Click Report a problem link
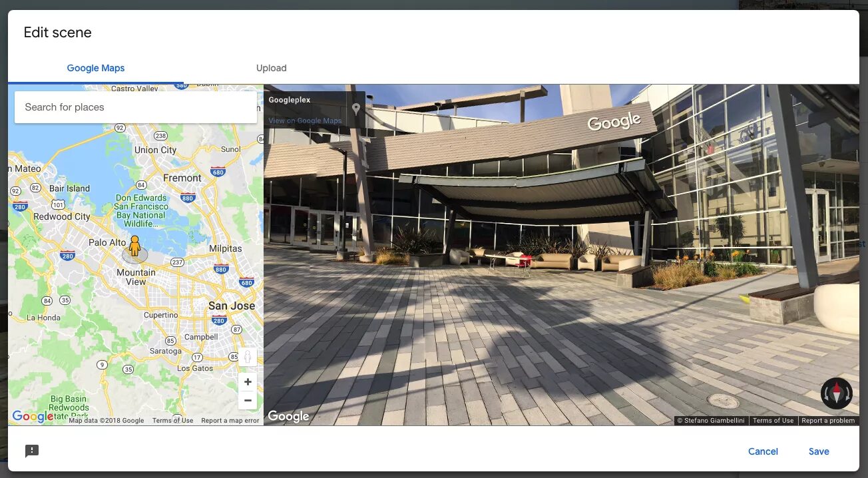The width and height of the screenshot is (868, 478). [x=828, y=421]
